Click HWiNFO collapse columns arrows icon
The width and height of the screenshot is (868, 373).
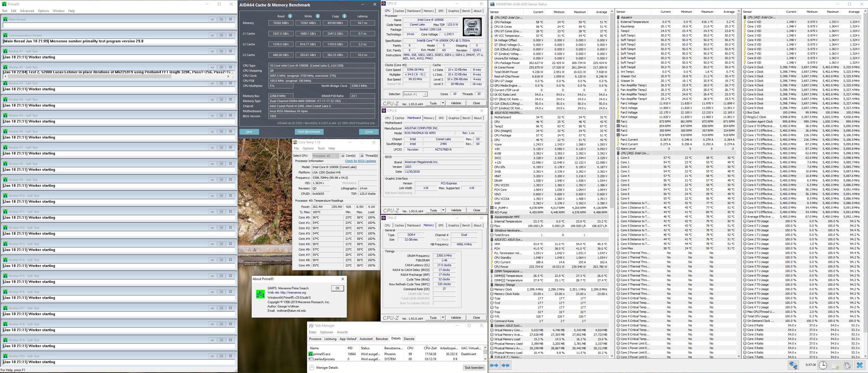click(x=505, y=365)
